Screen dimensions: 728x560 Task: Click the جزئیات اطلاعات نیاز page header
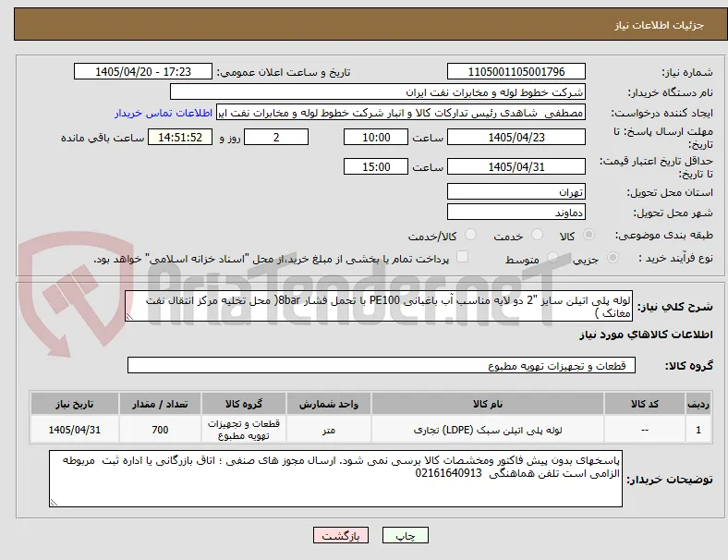point(659,25)
